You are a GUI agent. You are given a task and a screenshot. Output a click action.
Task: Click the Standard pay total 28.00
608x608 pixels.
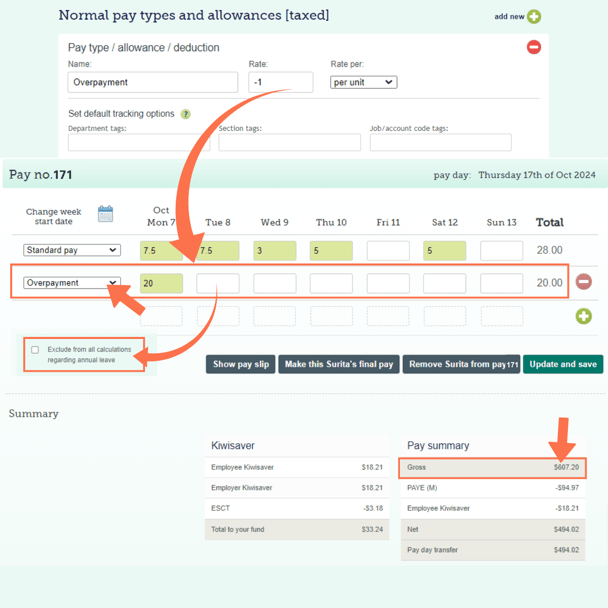(x=549, y=250)
